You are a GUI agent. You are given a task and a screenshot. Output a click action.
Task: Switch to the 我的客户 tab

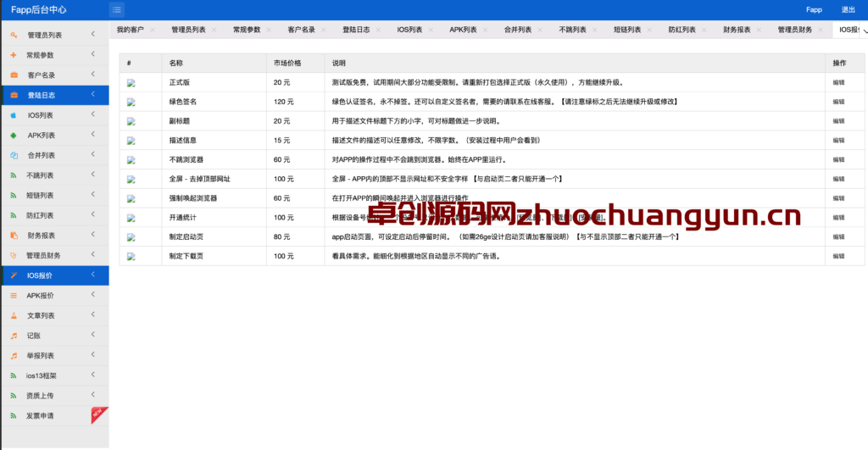tap(130, 30)
